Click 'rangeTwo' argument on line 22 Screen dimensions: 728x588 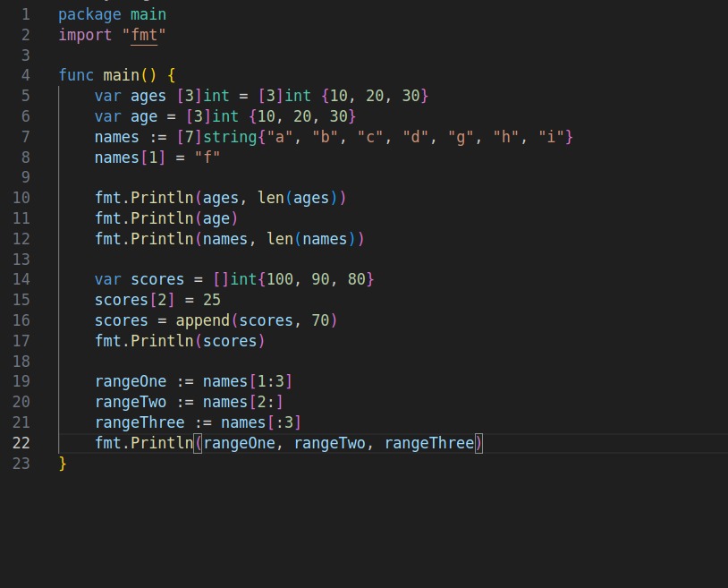pos(330,443)
